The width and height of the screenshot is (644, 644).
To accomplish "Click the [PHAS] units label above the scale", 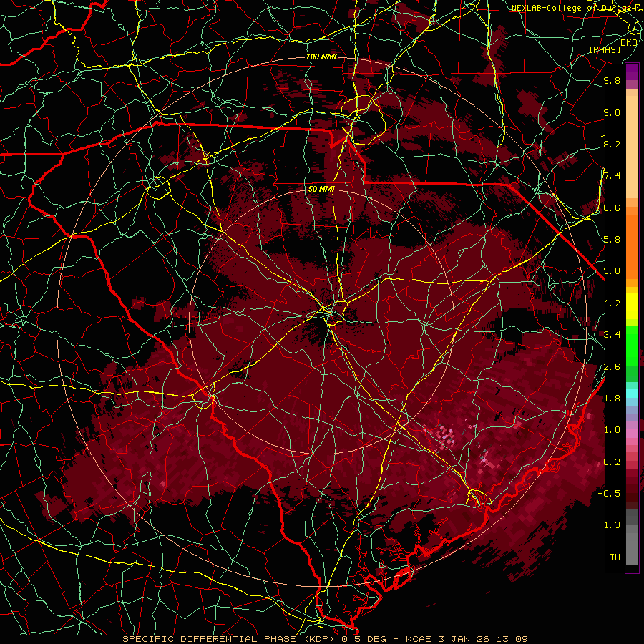I will click(605, 49).
